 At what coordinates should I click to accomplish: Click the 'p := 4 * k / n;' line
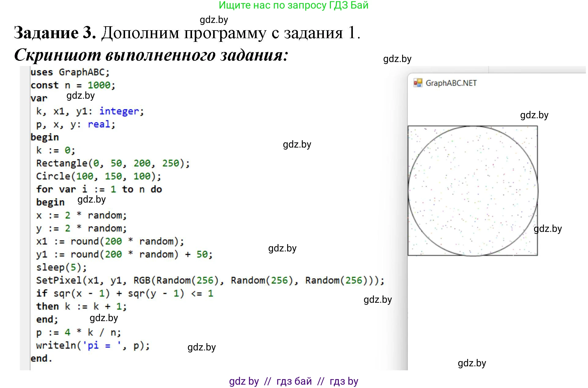click(79, 332)
